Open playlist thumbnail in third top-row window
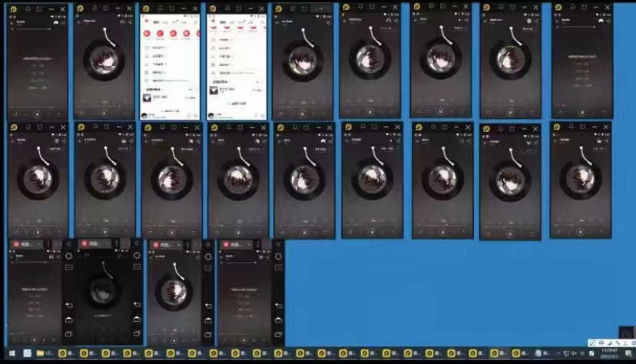 [x=147, y=98]
